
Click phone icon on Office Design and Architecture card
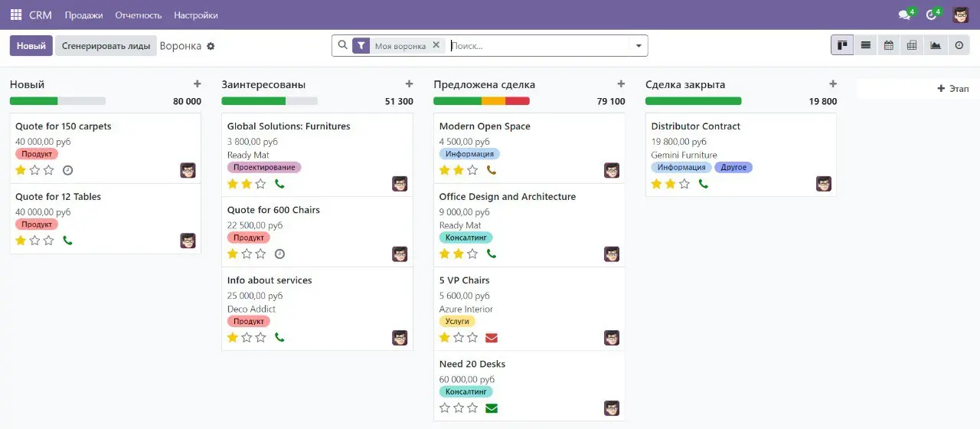point(492,254)
